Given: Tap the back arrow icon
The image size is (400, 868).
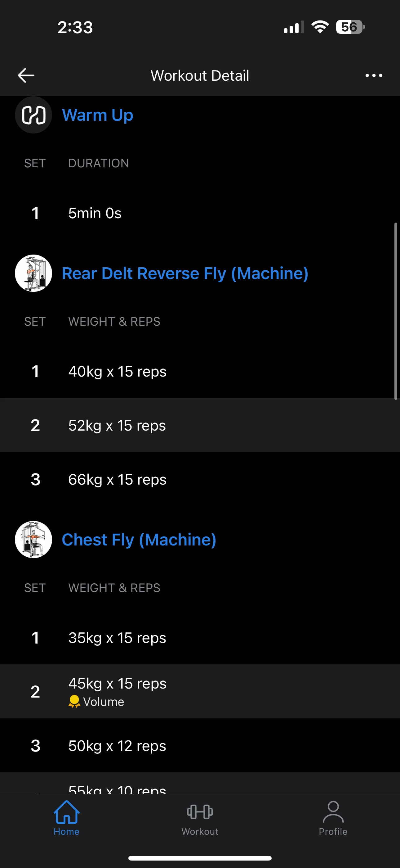Looking at the screenshot, I should point(26,75).
